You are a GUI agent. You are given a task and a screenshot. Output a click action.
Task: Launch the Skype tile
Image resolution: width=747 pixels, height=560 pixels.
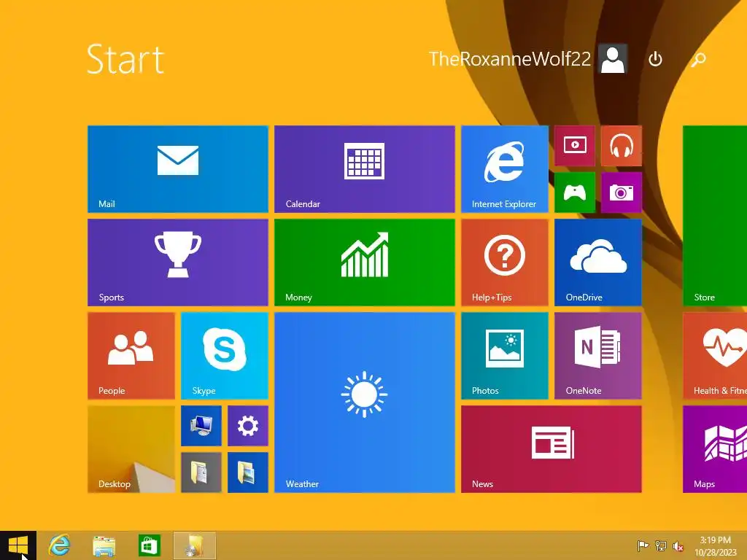[x=225, y=356]
